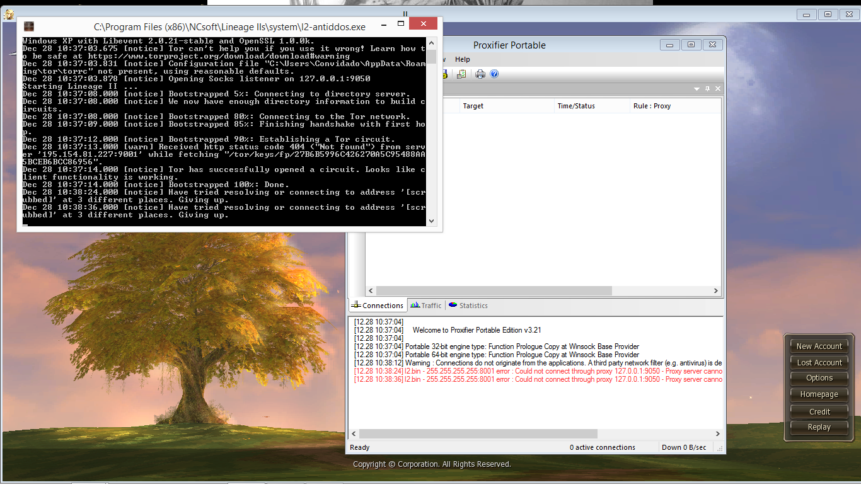Click the Lineage II window icon
The width and height of the screenshot is (861, 504).
(8, 15)
